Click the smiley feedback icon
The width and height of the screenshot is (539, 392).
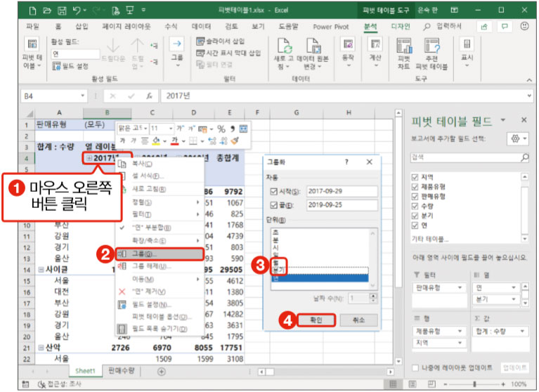[524, 26]
